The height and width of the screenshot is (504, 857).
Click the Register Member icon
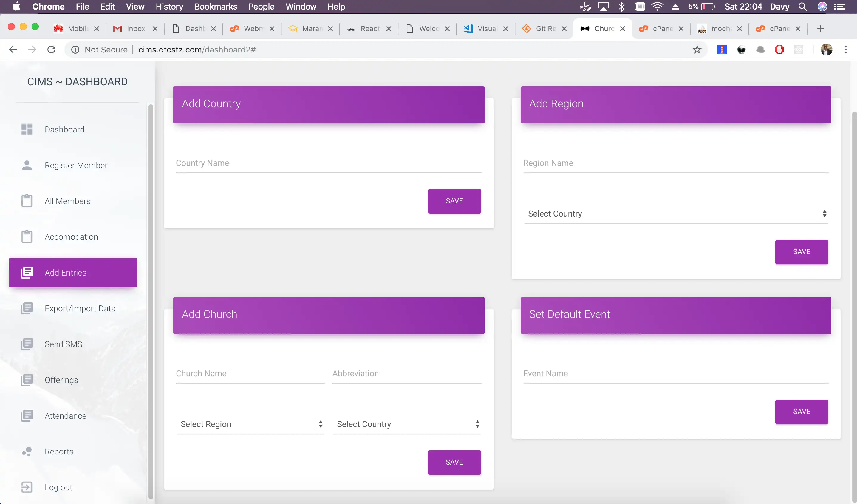point(27,166)
